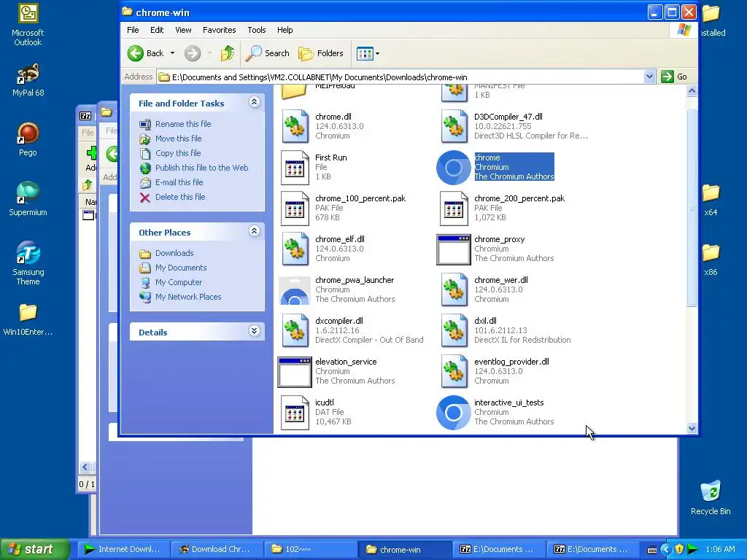Click Move this file link

point(178,139)
